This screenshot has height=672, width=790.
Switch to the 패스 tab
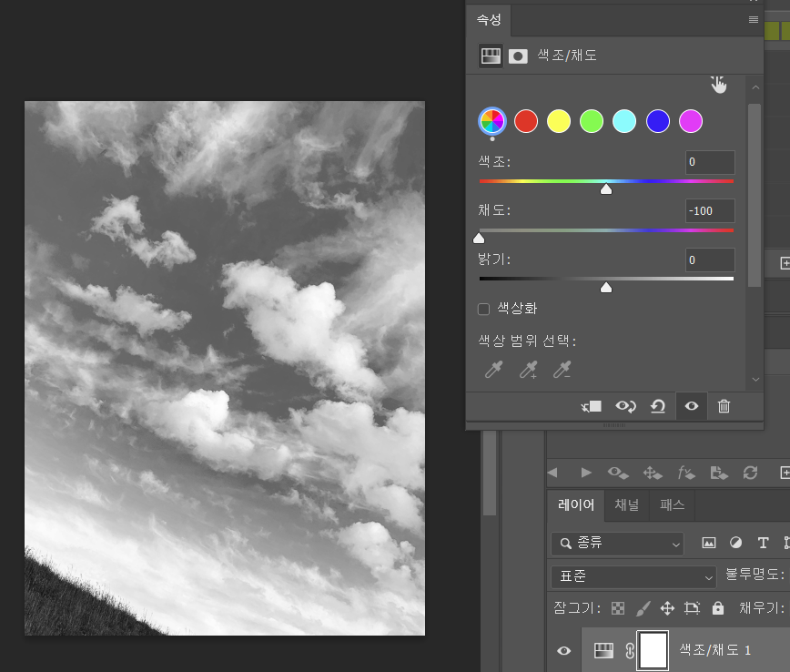coord(672,505)
